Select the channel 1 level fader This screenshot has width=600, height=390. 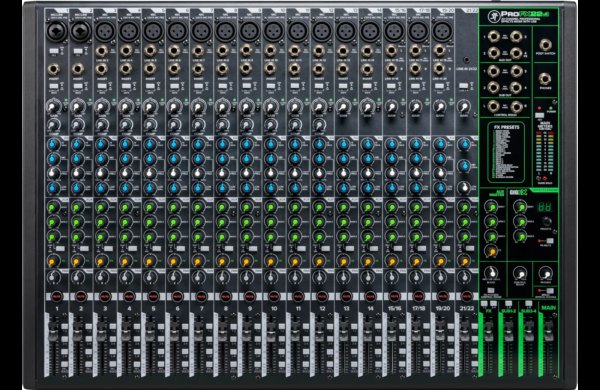53,331
